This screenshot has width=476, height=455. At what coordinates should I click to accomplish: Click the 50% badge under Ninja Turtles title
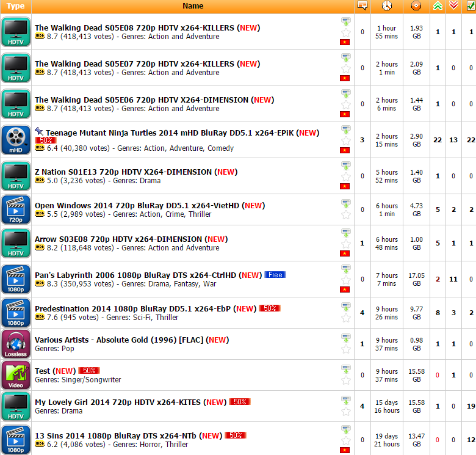(46, 140)
